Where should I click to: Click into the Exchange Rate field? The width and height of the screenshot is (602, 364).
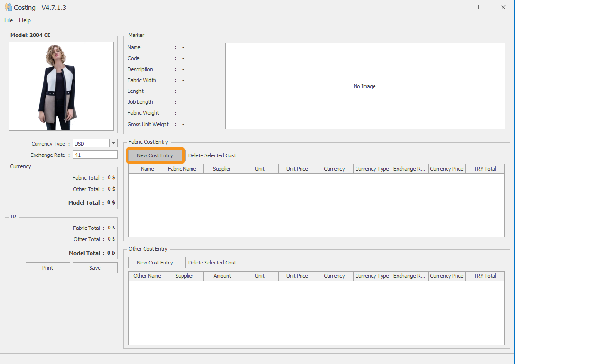click(x=95, y=155)
